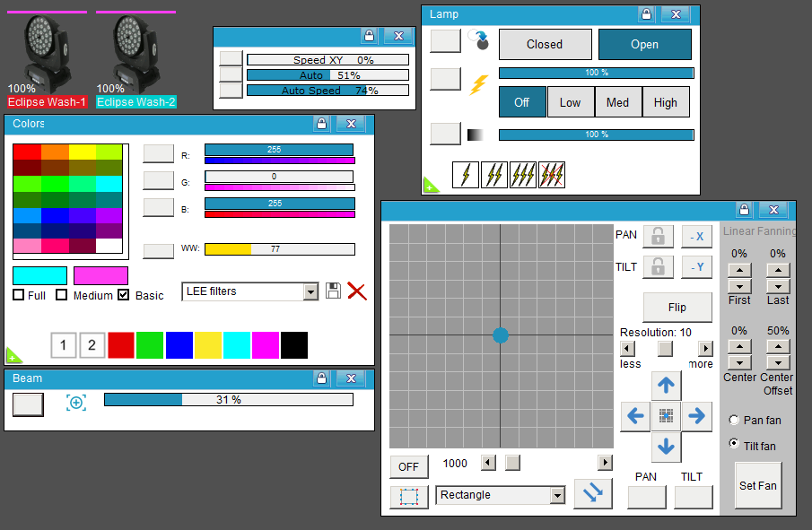Decrease the Last fanning value

tap(778, 286)
